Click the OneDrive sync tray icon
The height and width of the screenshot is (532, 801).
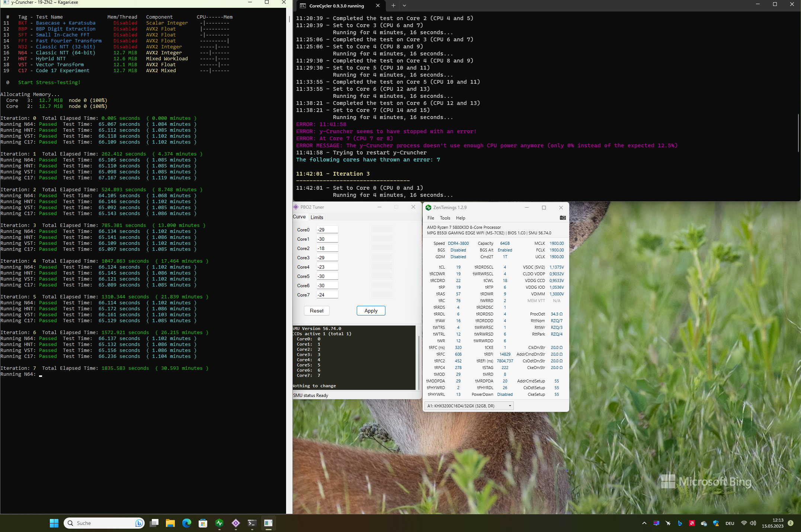tap(704, 523)
